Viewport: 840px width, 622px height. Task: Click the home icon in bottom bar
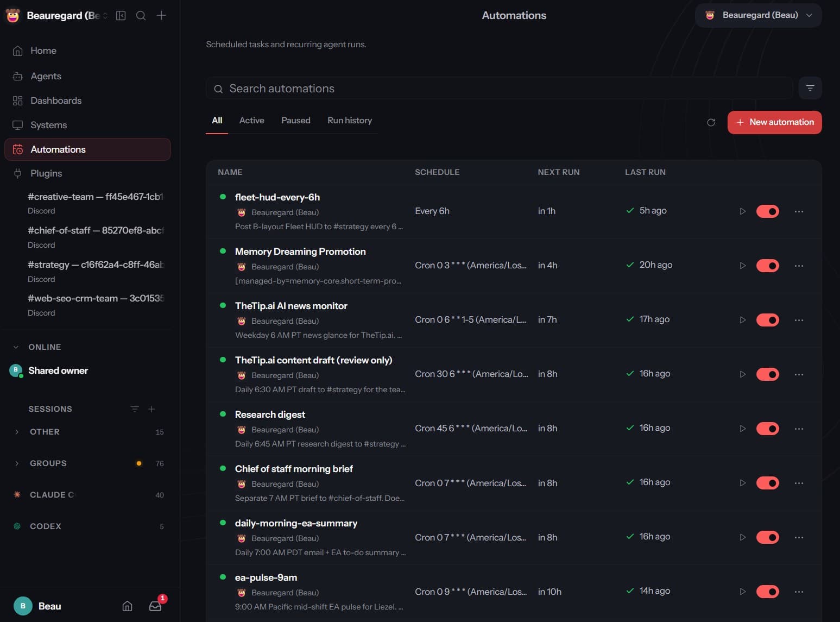pos(127,606)
